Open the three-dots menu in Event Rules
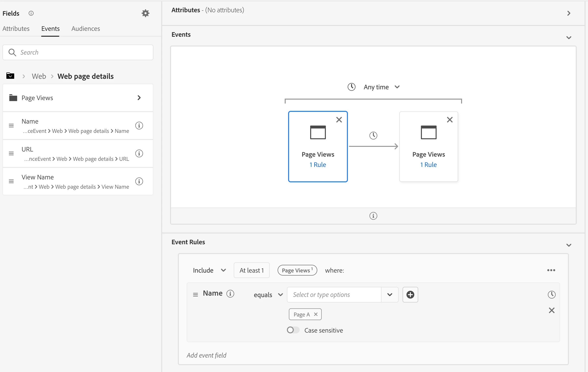 click(551, 270)
